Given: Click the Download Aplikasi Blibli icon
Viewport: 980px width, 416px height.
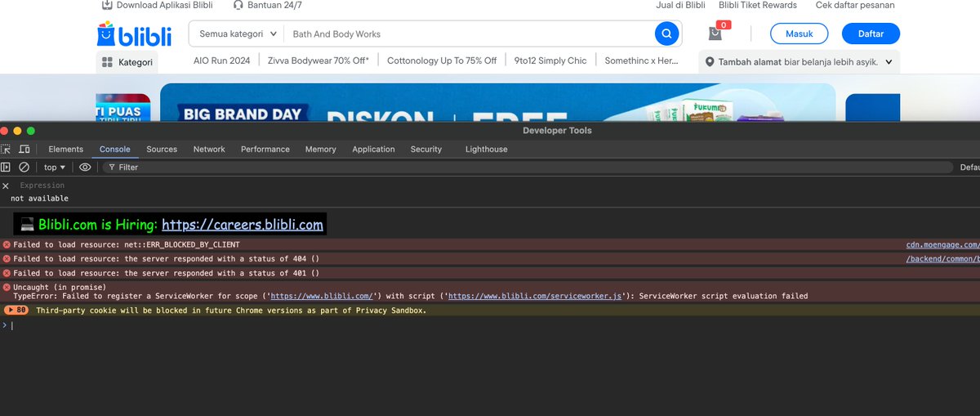Looking at the screenshot, I should pos(106,5).
